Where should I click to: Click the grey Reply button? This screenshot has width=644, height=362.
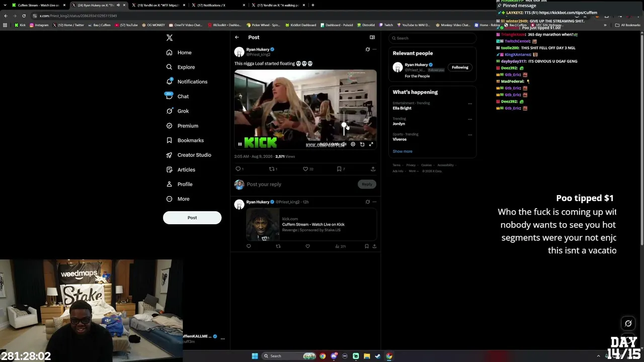[367, 184]
